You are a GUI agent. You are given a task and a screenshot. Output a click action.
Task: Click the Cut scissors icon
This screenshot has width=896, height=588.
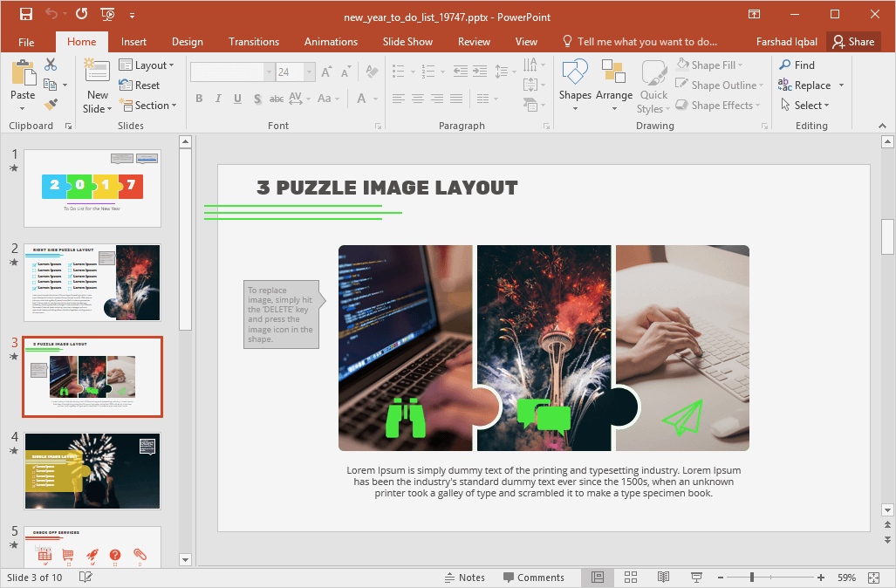point(51,64)
